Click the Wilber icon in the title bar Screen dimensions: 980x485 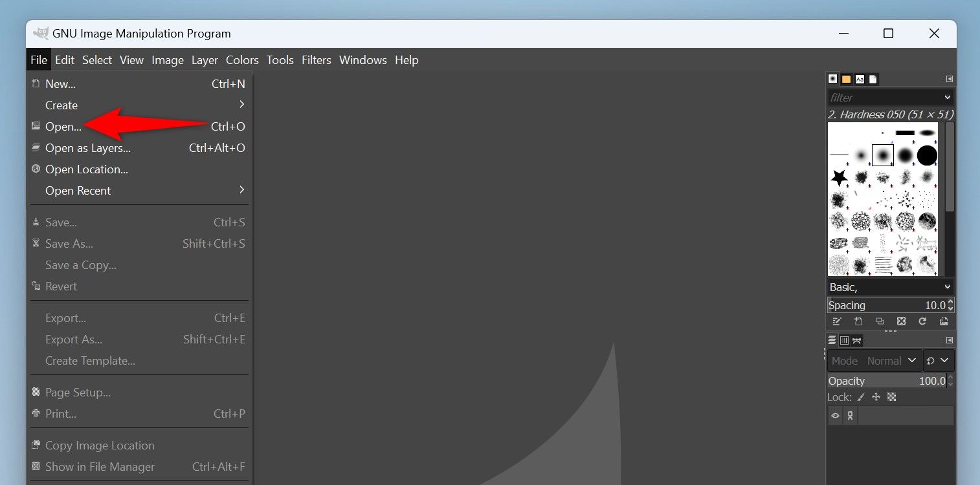(x=41, y=33)
